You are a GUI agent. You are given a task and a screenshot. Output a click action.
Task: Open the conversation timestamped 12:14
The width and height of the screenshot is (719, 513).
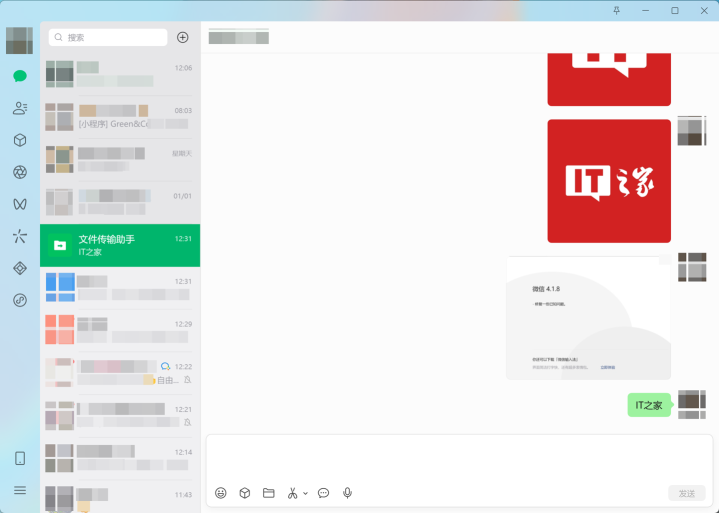120,458
